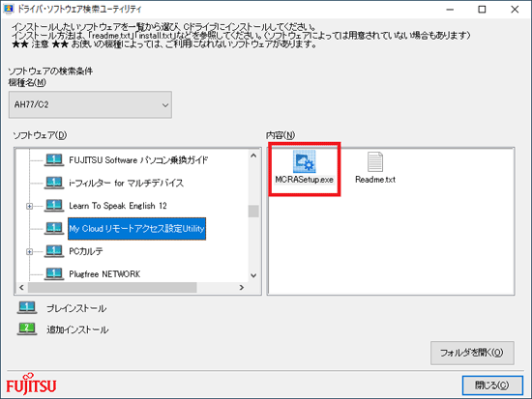
Task: Click the vertical scrollbar thumb in software list
Action: pyautogui.click(x=253, y=212)
